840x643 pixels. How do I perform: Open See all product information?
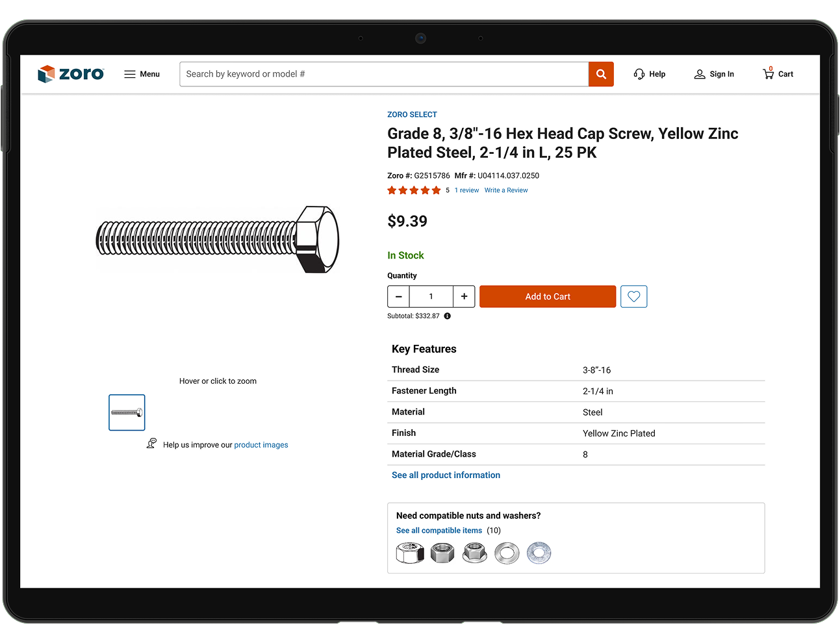click(446, 475)
